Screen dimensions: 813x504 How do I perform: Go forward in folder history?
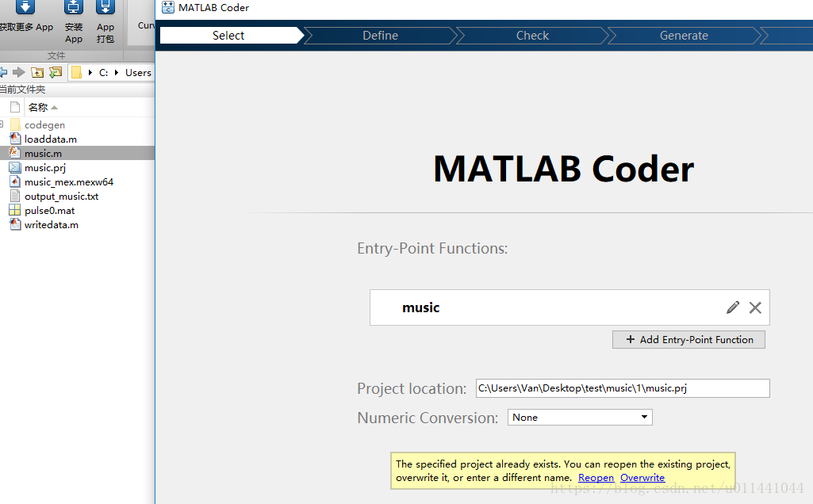[x=19, y=73]
